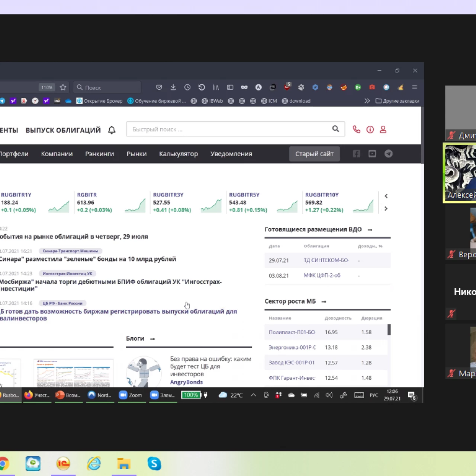Open Skype from the bottom taskbar
The height and width of the screenshot is (476, 476).
coord(154,463)
